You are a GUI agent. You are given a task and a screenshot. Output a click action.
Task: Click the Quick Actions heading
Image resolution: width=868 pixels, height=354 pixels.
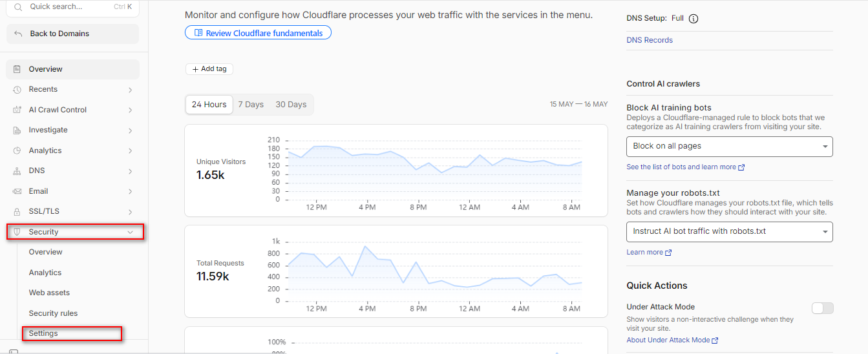point(657,286)
